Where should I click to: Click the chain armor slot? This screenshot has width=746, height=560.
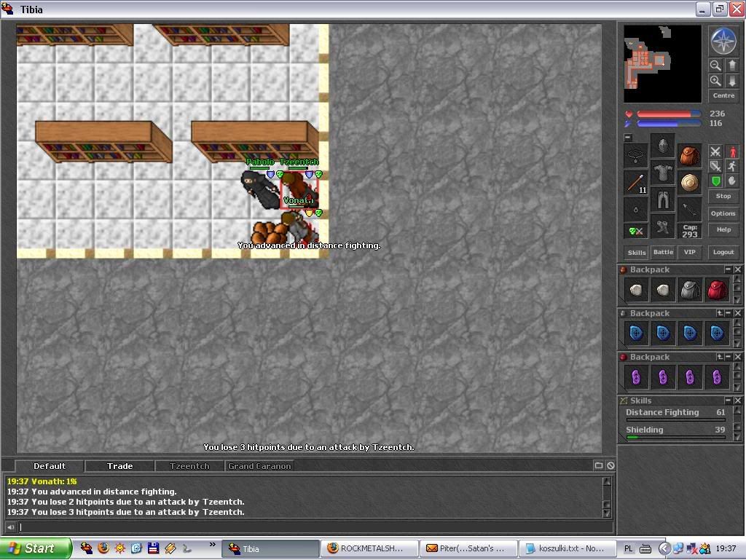pos(663,173)
